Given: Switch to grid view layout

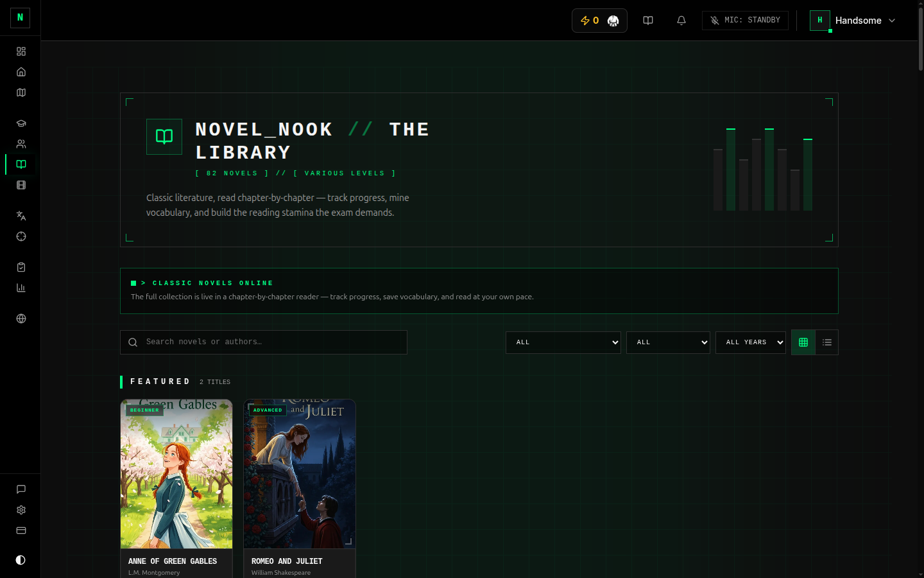Looking at the screenshot, I should (x=803, y=342).
